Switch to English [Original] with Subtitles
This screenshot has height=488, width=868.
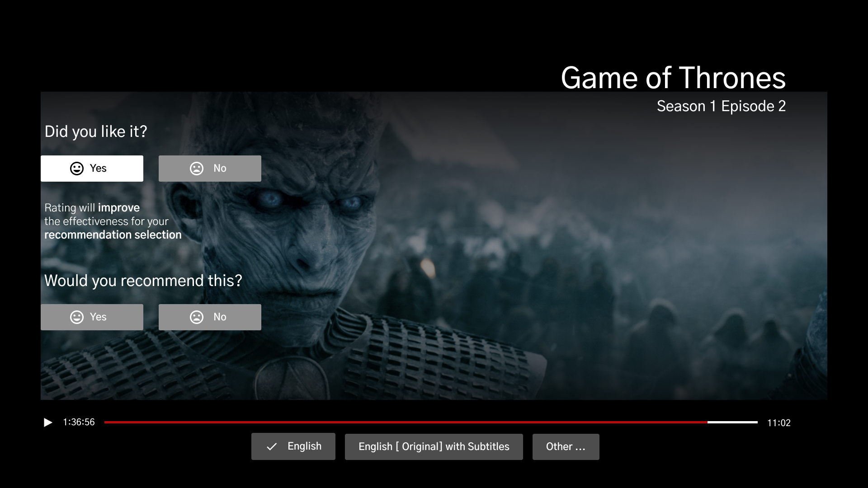click(434, 447)
